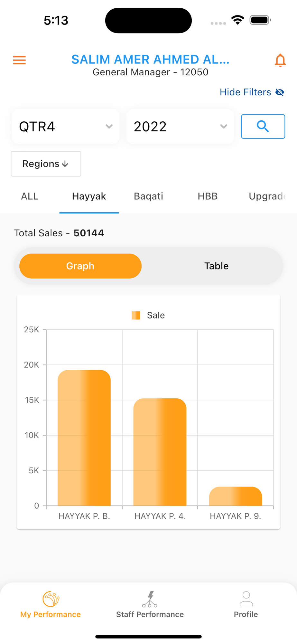This screenshot has height=644, width=297.
Task: Tap the search magnifier button
Action: (263, 126)
